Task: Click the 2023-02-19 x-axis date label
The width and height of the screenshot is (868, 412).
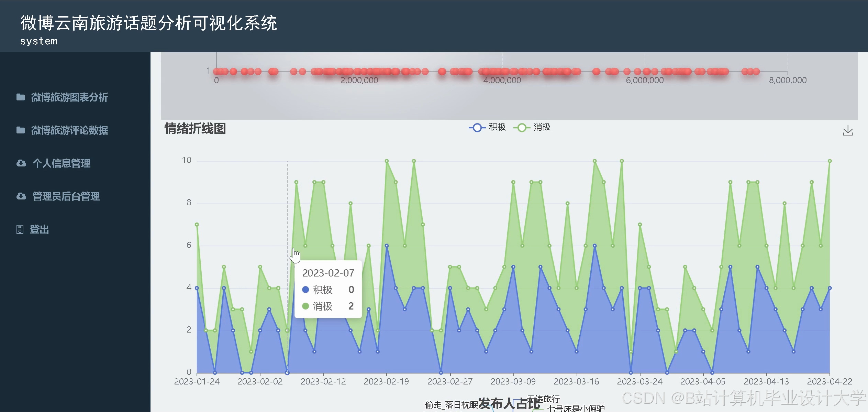Action: [386, 381]
